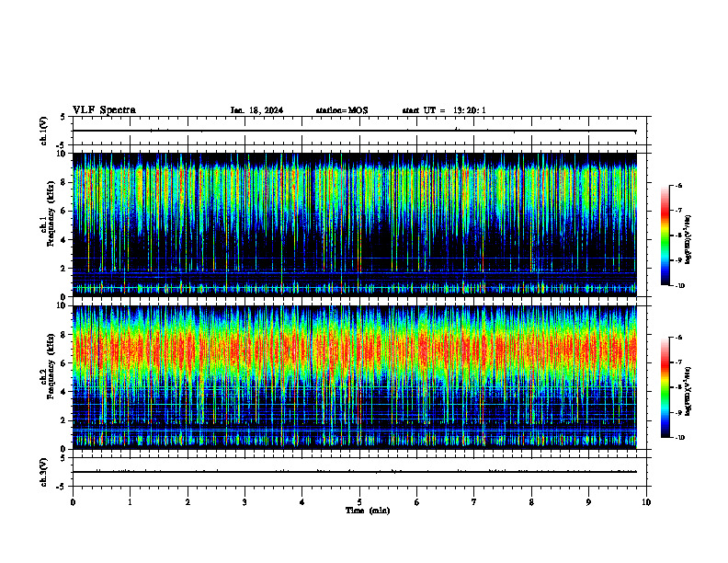Click the ch.1 spectrogram color scale bar
Viewport: 728px width, 563px height.
point(665,235)
